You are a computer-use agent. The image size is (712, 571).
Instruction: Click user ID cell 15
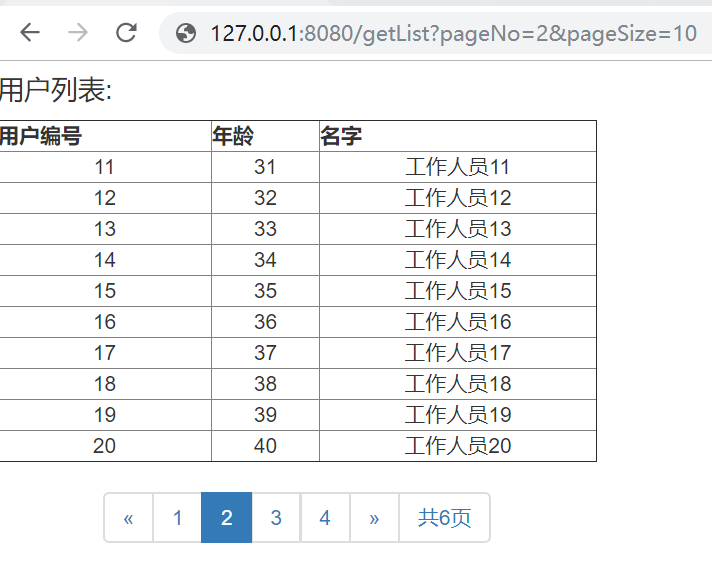point(105,291)
